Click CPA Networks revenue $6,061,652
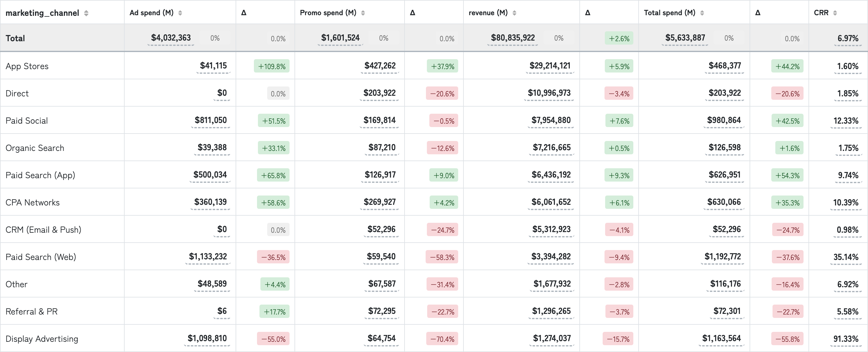Viewport: 868px width, 352px height. (x=551, y=202)
